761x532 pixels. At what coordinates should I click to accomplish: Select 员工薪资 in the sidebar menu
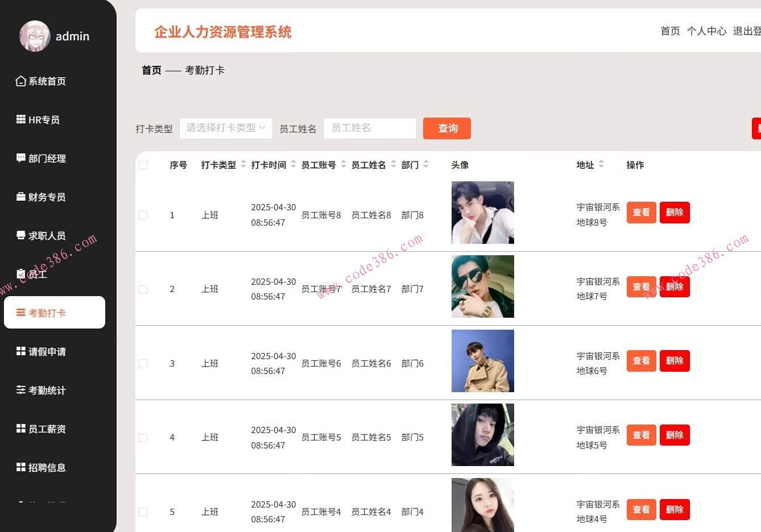20,429
